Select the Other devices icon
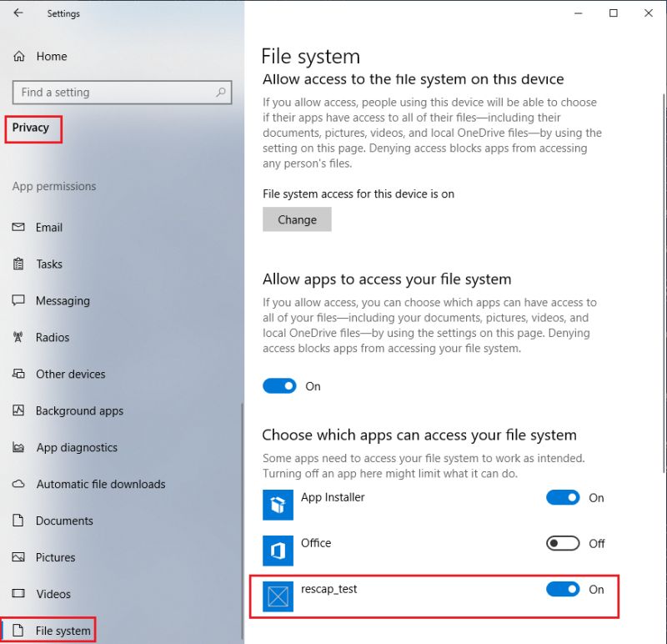Viewport: 667px width, 644px height. point(19,374)
